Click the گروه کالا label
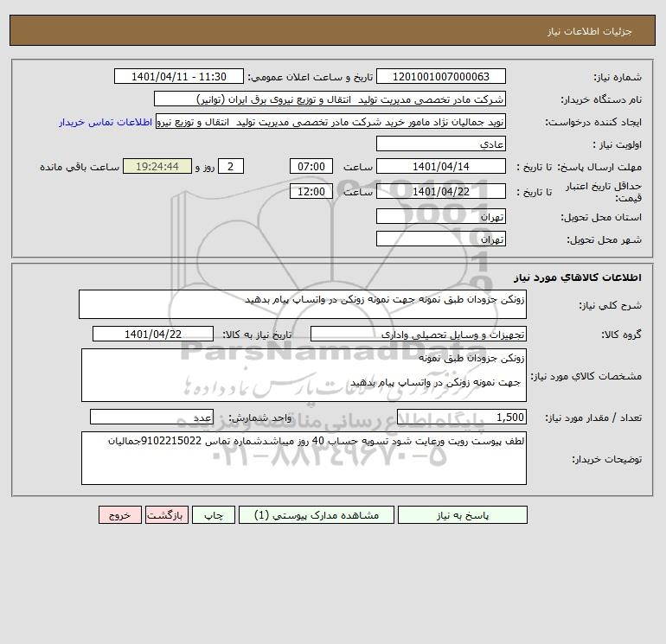Screen dimensions: 666x644 621,335
